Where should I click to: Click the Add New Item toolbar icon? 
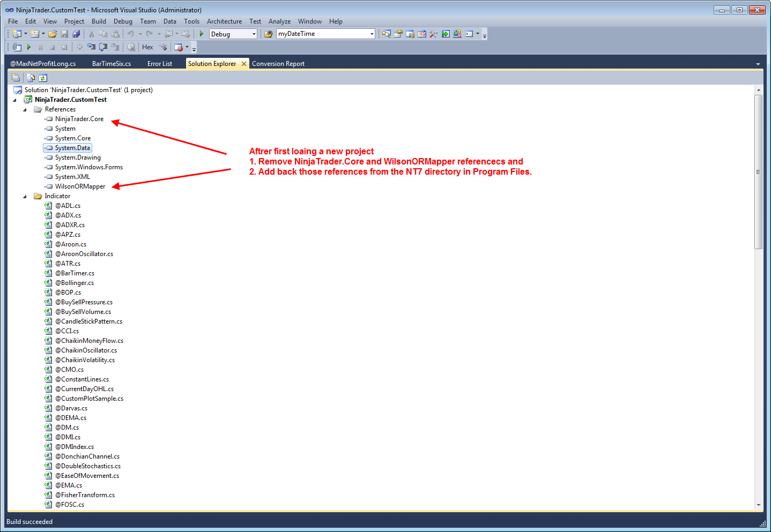pyautogui.click(x=35, y=34)
